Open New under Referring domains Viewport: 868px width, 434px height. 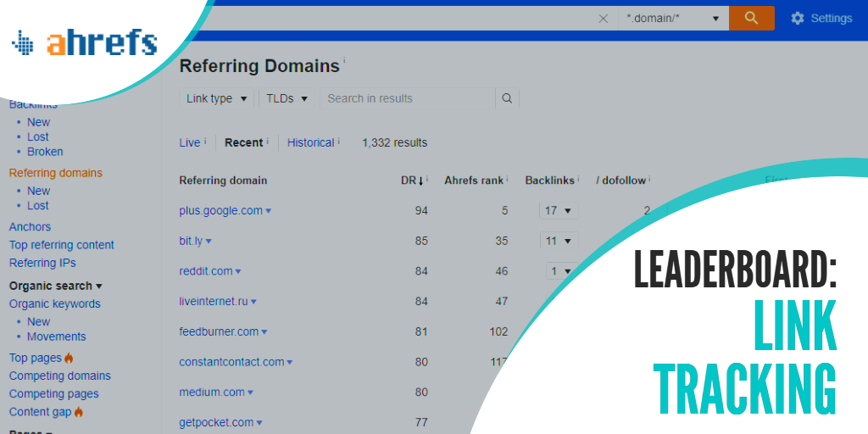[x=39, y=191]
